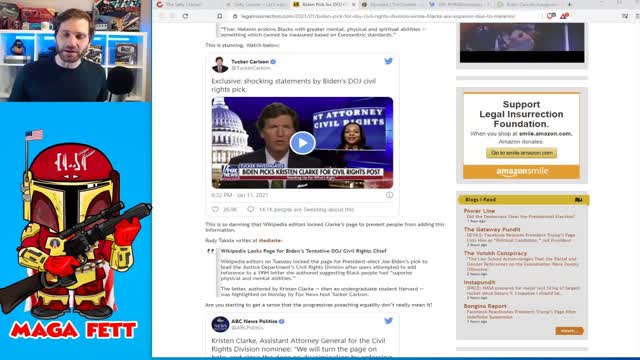Open the Tucker Carlson tweet text
This screenshot has height=360, width=640.
point(294,85)
